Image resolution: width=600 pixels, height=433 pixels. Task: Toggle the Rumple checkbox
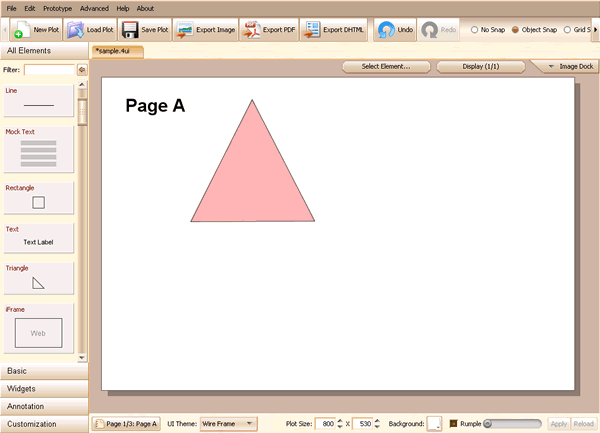pos(454,424)
